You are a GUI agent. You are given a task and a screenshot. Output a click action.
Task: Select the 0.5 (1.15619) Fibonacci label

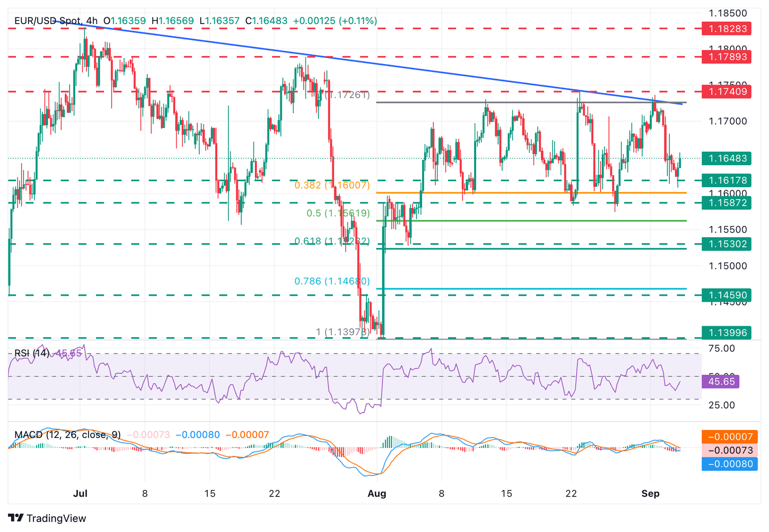tap(337, 213)
